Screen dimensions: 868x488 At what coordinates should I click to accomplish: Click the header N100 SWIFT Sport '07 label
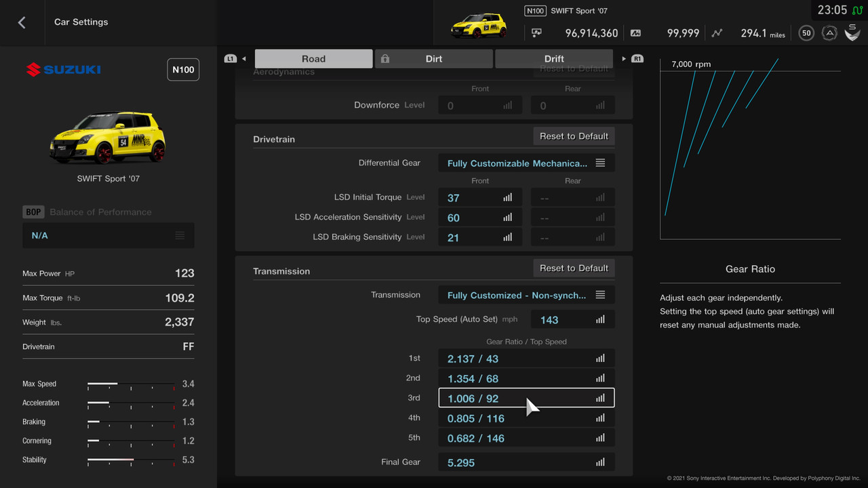click(x=567, y=11)
